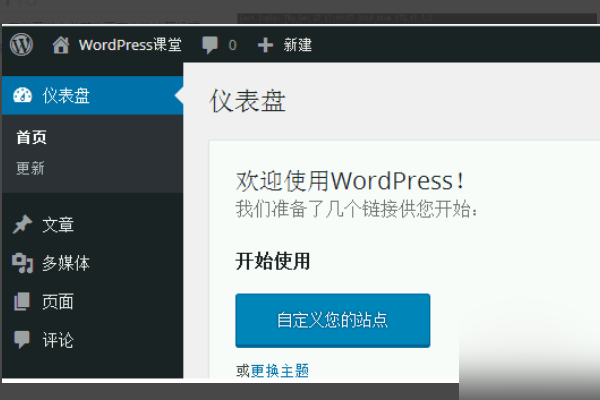Viewport: 600px width, 400px height.
Task: Click the 0 comments count
Action: click(232, 46)
